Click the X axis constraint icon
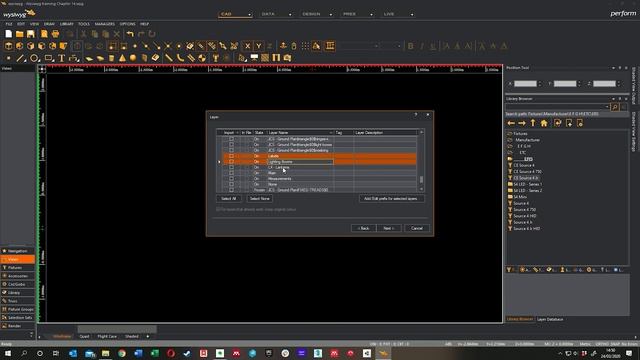This screenshot has height=360, width=640. [x=247, y=46]
